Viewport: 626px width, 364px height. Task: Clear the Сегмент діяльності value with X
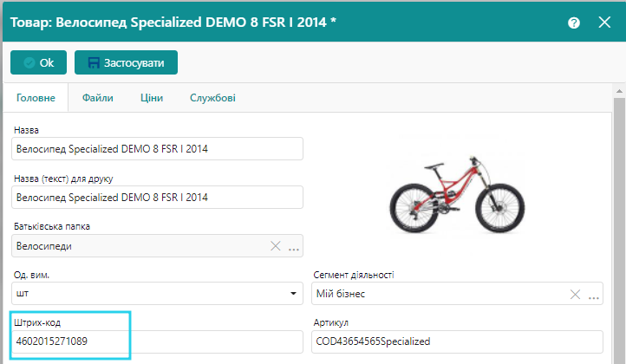click(574, 294)
